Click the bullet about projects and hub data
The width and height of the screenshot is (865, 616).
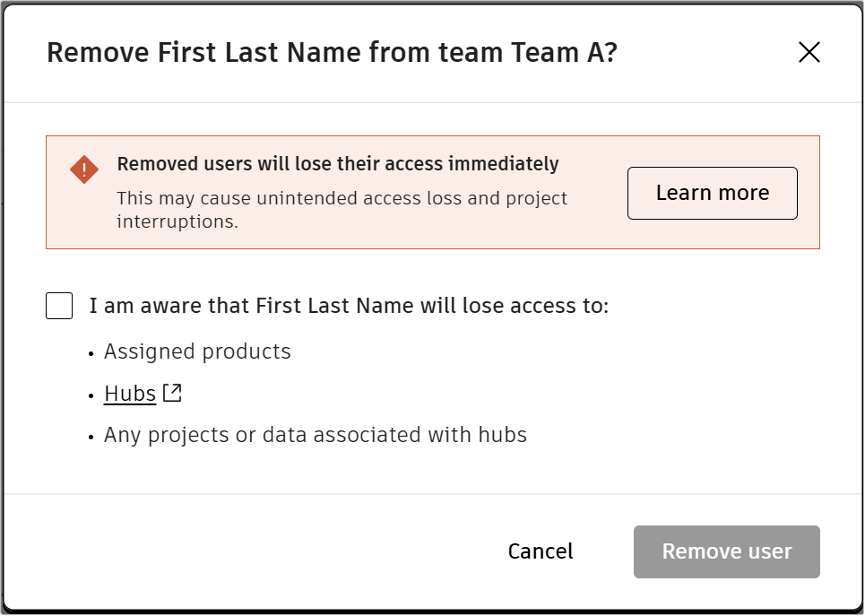tap(315, 435)
